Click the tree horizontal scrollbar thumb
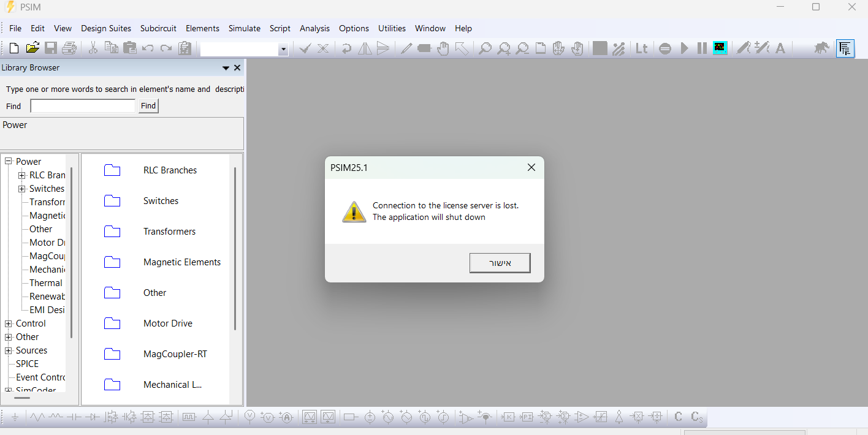This screenshot has height=435, width=868. [x=22, y=398]
